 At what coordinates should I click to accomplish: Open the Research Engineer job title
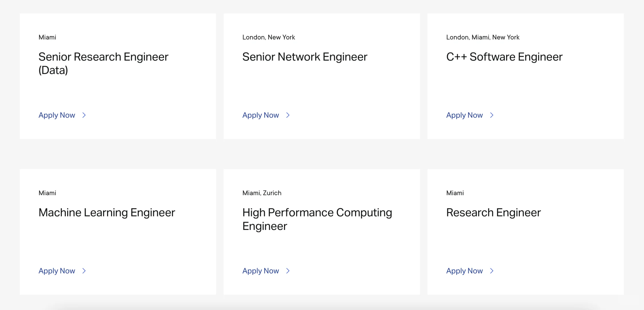tap(493, 213)
